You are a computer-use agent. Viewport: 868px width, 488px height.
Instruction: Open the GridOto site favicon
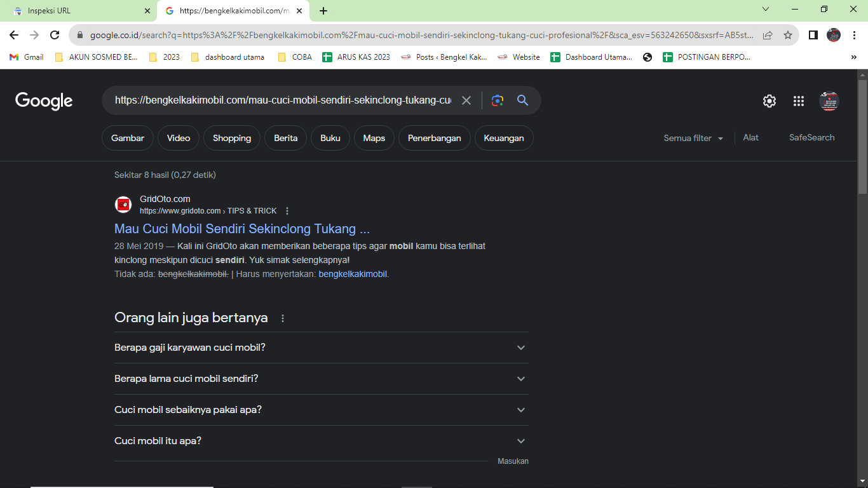pyautogui.click(x=123, y=205)
